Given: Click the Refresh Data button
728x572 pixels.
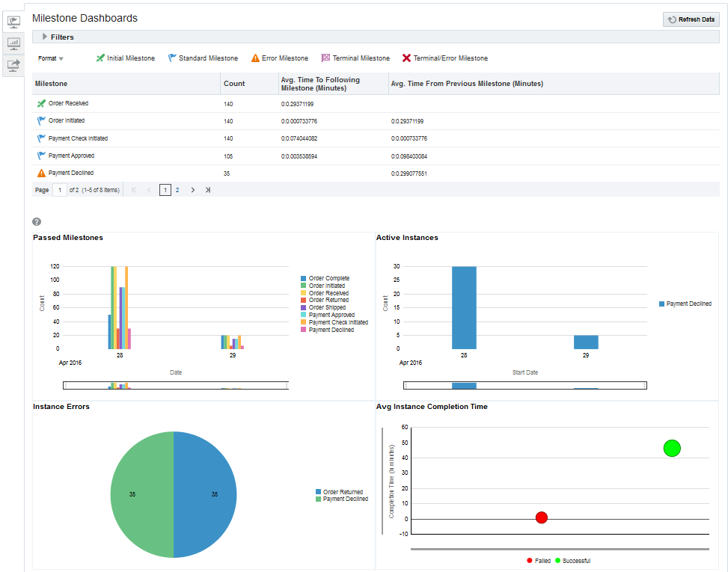Looking at the screenshot, I should 691,19.
